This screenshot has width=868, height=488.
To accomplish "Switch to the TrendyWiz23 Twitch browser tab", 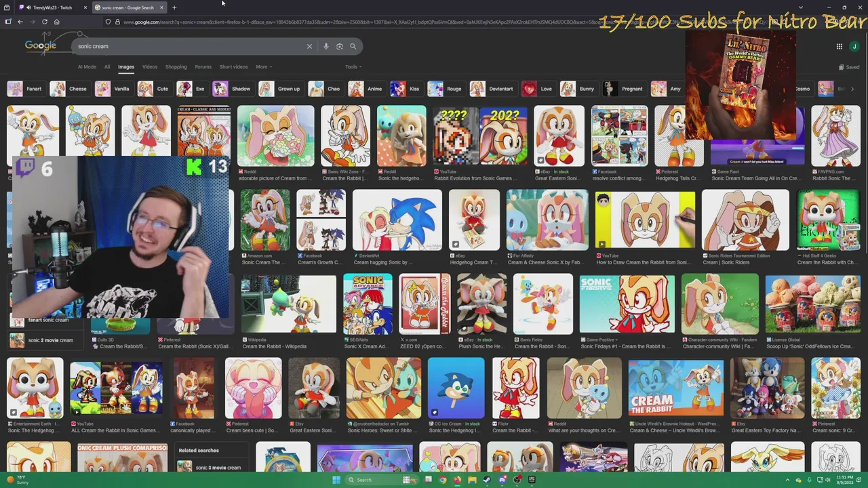I will click(x=53, y=7).
